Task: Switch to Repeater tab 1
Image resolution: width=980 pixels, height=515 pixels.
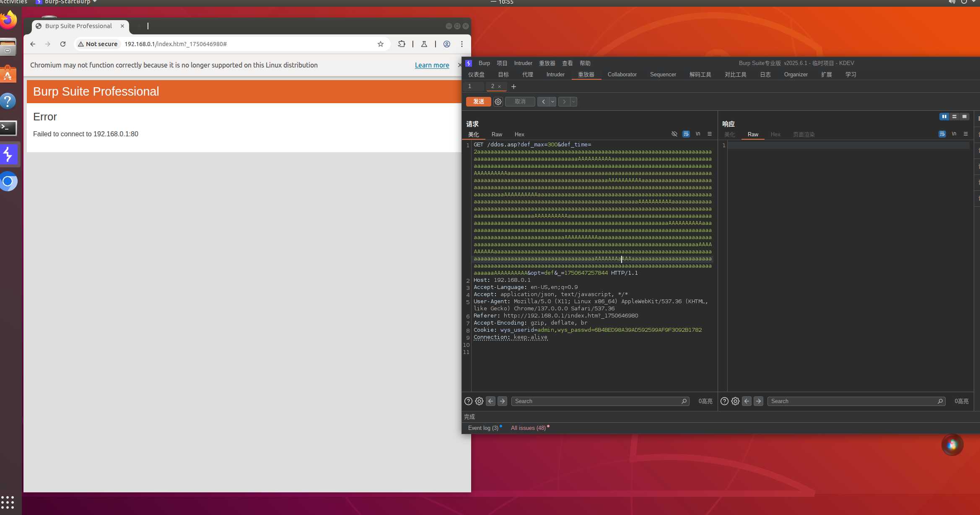Action: coord(470,86)
